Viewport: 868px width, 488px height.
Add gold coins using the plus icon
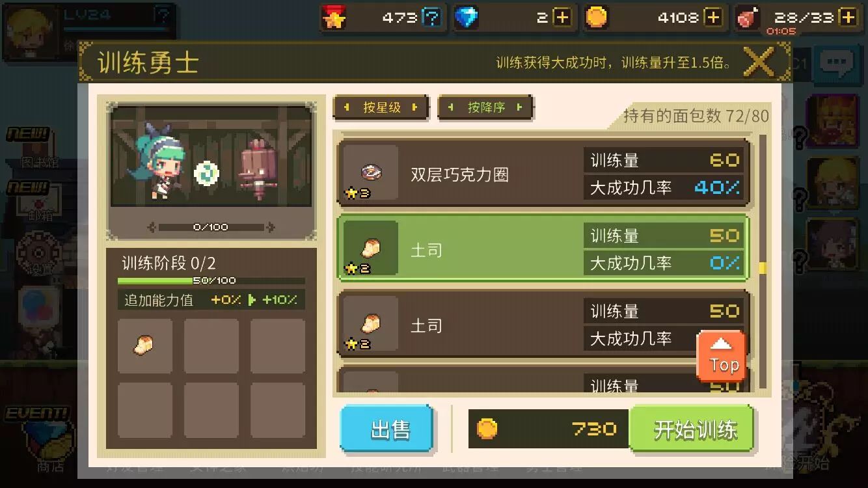point(714,18)
